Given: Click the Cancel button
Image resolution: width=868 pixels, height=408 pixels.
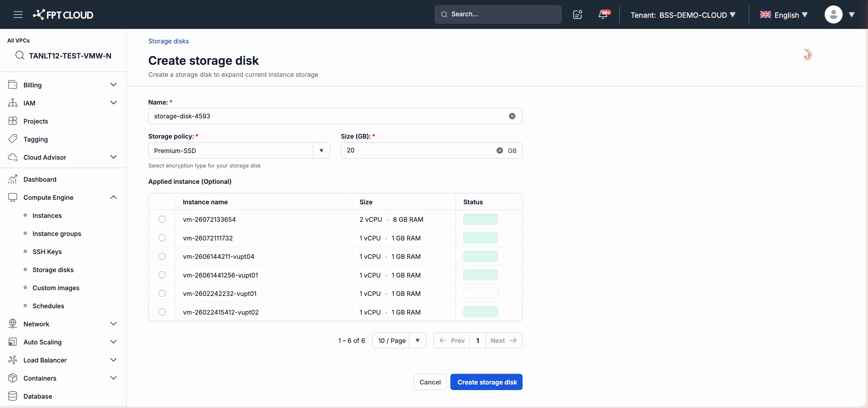Looking at the screenshot, I should click(x=430, y=382).
